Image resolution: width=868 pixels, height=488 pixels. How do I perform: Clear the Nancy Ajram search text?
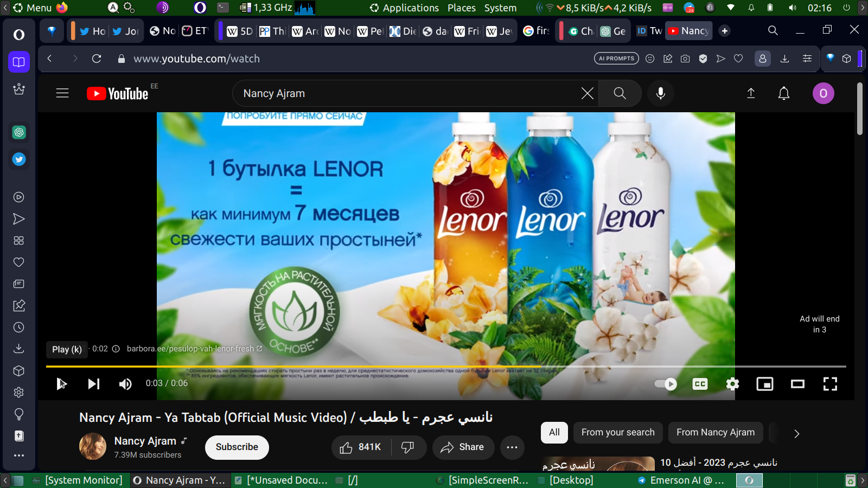tap(588, 93)
